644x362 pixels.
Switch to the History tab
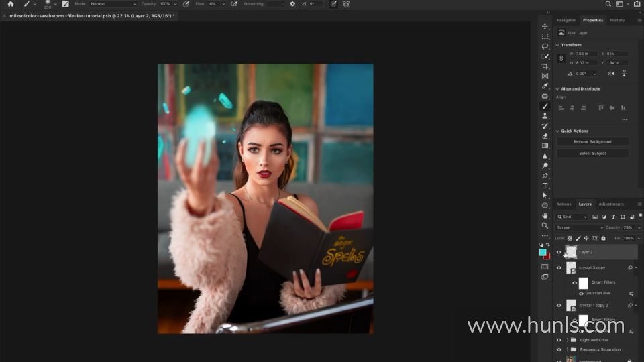tap(617, 20)
